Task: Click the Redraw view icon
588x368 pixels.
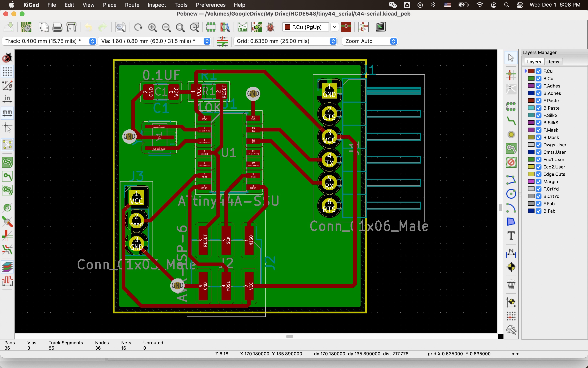Action: click(138, 27)
